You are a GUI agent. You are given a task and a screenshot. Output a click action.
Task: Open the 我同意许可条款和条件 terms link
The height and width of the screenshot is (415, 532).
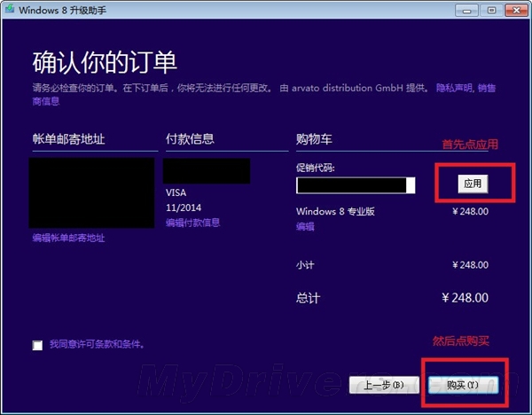[97, 344]
